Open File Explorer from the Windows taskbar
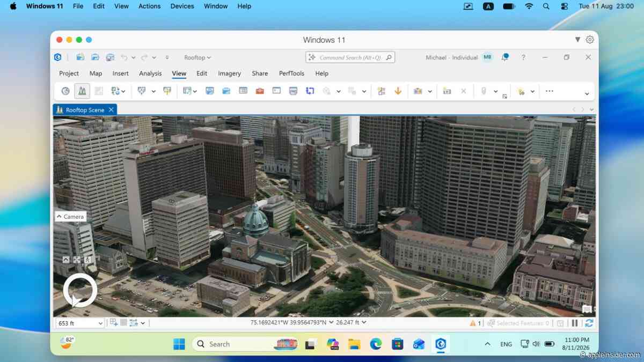The width and height of the screenshot is (644, 362). pos(354,344)
